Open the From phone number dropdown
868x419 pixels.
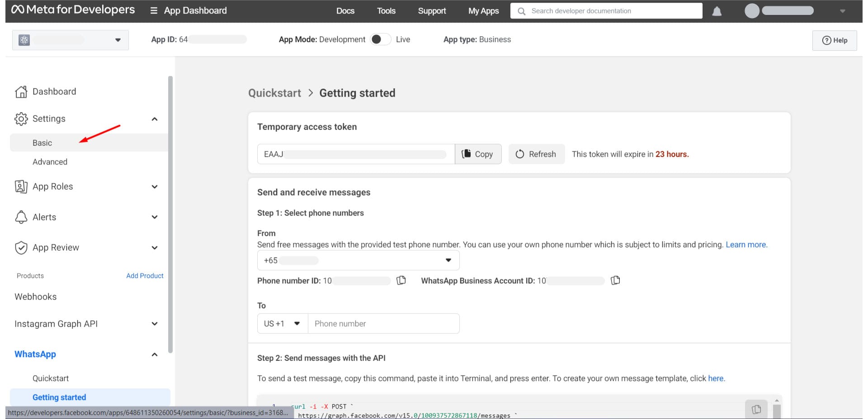click(358, 260)
